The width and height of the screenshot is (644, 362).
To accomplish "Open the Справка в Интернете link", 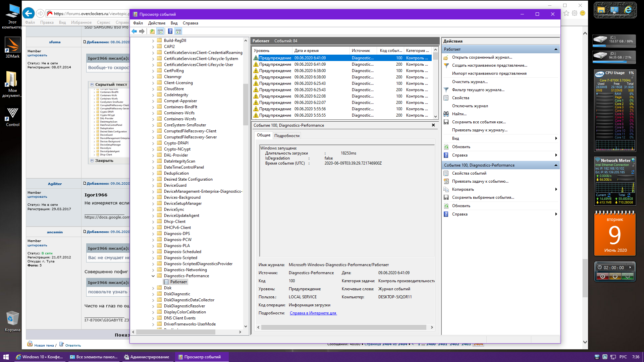I will pos(313,313).
